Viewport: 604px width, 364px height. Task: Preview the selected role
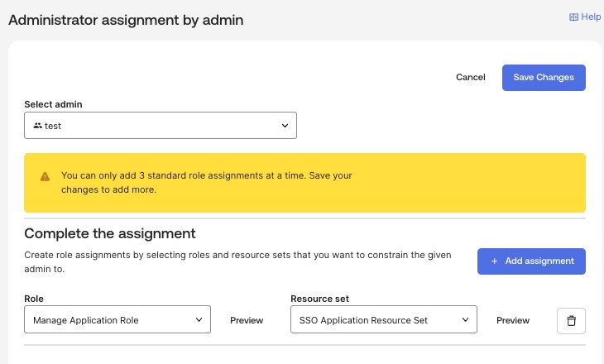click(x=247, y=320)
